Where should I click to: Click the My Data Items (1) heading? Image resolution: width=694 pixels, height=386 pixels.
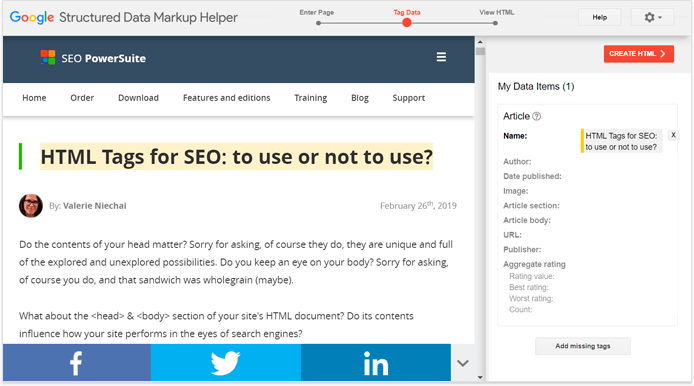pos(536,86)
